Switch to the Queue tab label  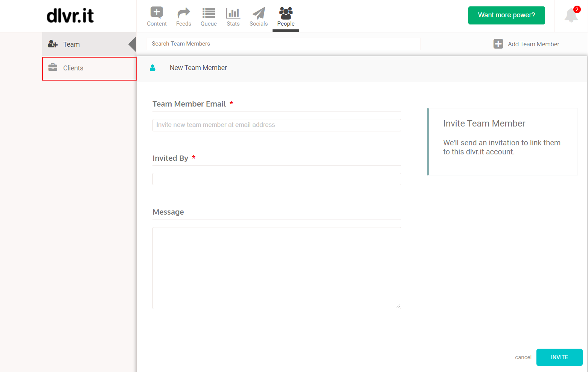(209, 24)
